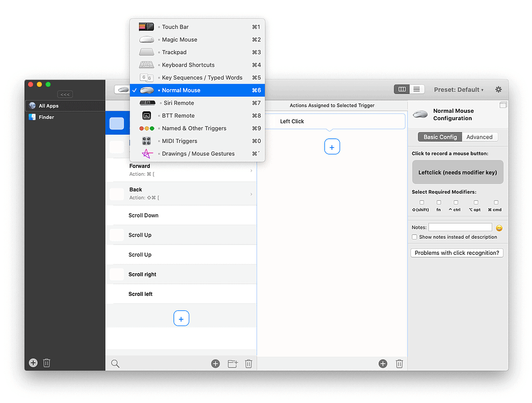532x403 pixels.
Task: Open trigger search with magnifier icon
Action: pos(115,363)
